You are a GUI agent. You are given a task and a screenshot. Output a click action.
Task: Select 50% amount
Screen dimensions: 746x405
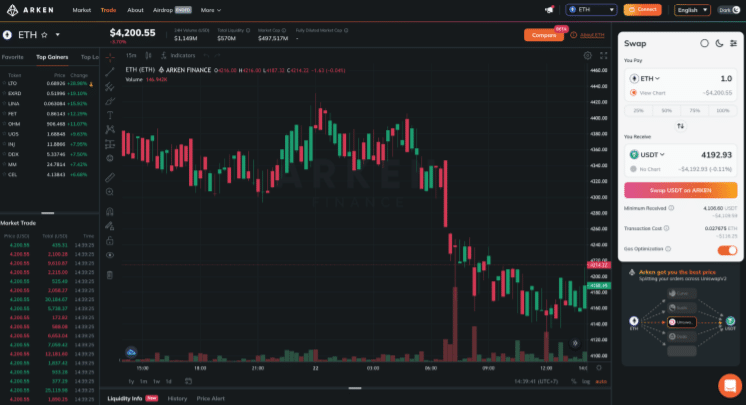667,110
